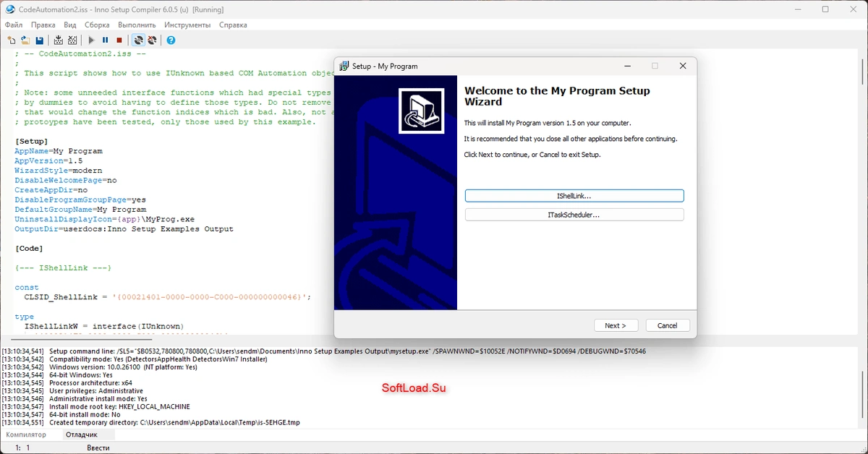This screenshot has width=868, height=454.
Task: Open the Файл menu
Action: click(14, 25)
